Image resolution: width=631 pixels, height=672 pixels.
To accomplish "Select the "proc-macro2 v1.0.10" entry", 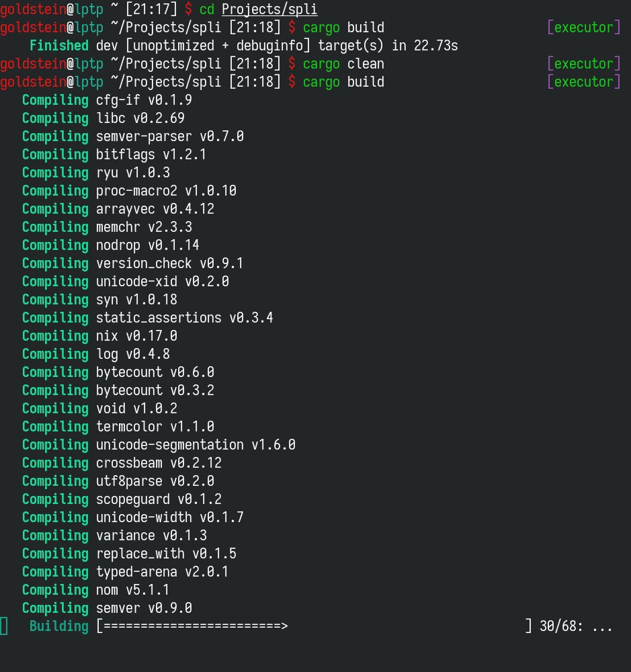I will [166, 191].
